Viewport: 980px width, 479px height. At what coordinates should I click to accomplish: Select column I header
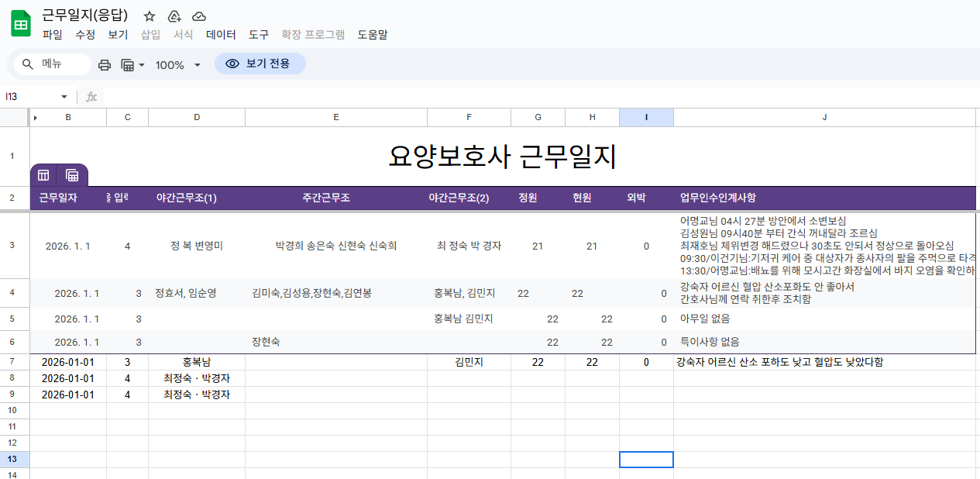pyautogui.click(x=646, y=118)
